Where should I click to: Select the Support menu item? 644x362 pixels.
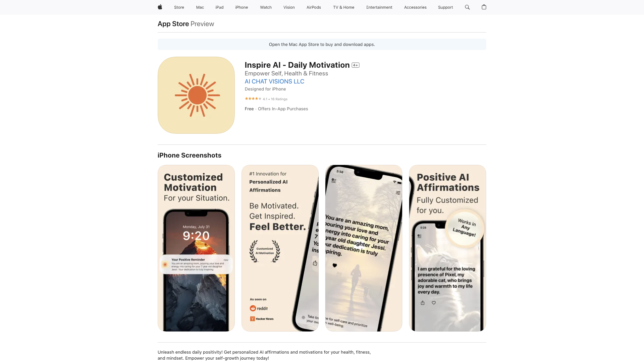[445, 7]
